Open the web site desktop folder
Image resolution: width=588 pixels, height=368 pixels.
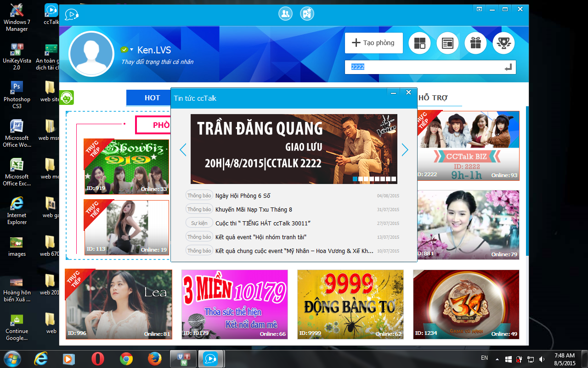50,91
